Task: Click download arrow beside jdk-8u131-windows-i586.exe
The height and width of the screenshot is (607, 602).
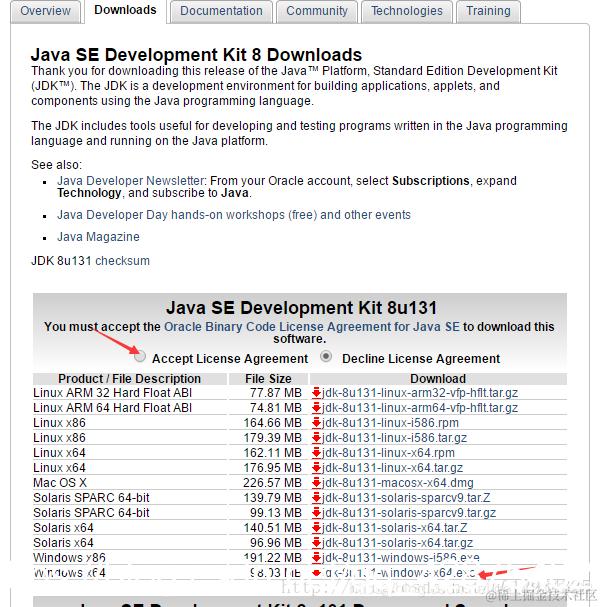Action: pyautogui.click(x=316, y=558)
